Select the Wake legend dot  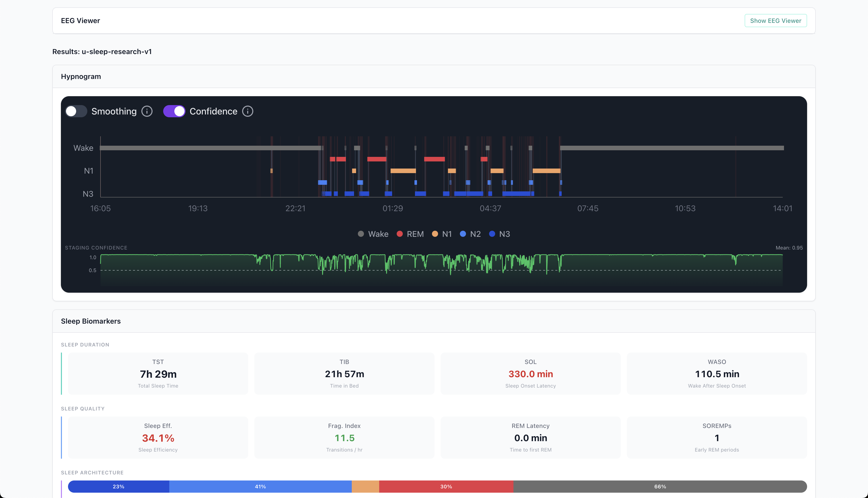(360, 234)
